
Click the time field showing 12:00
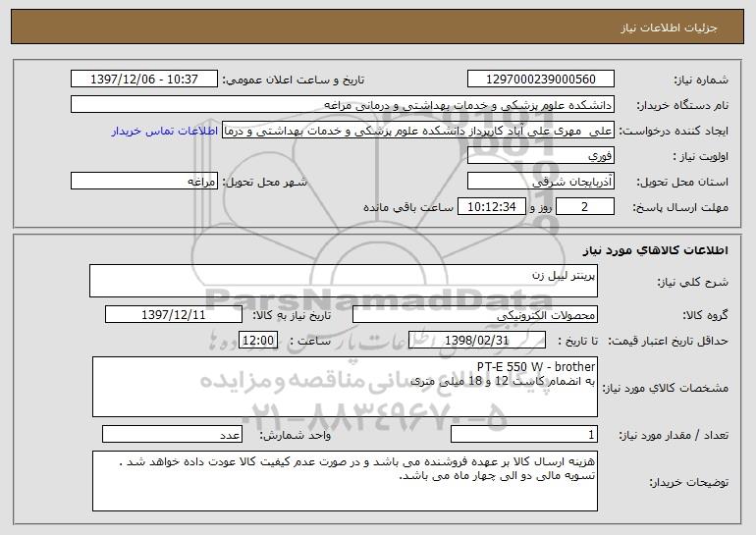258,341
